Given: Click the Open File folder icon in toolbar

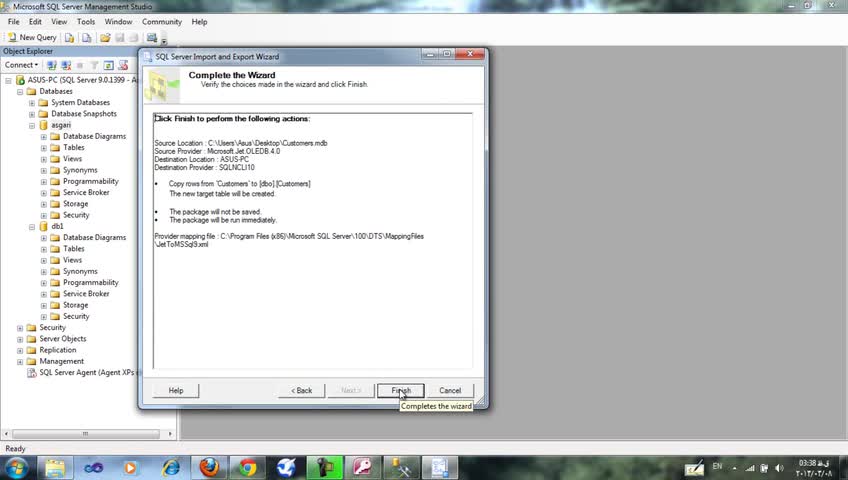Looking at the screenshot, I should tap(105, 37).
